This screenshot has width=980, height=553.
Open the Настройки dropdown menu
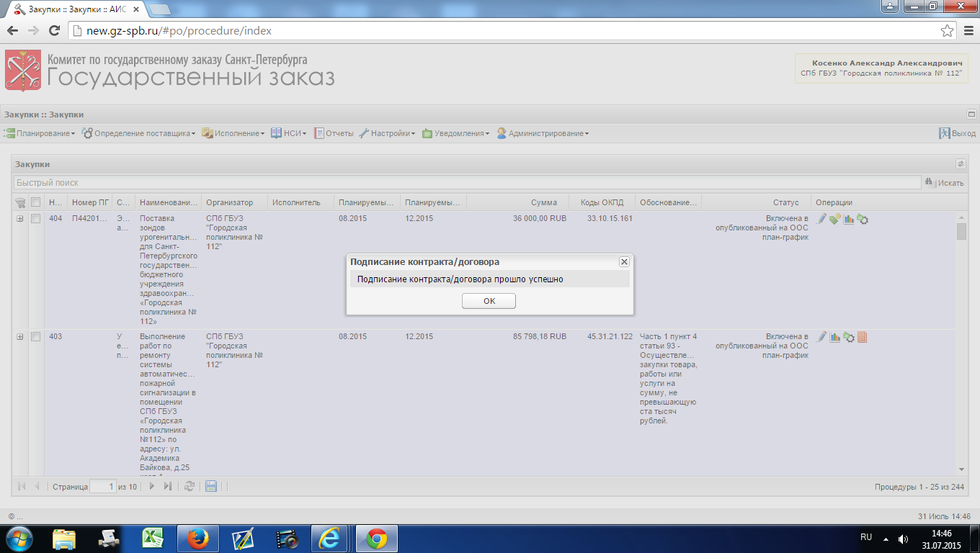click(387, 133)
